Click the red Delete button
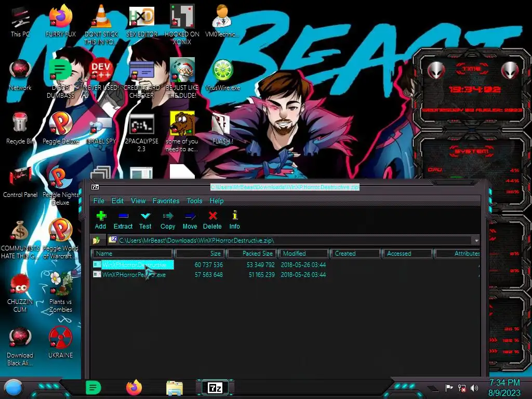The width and height of the screenshot is (532, 399). pos(212,220)
